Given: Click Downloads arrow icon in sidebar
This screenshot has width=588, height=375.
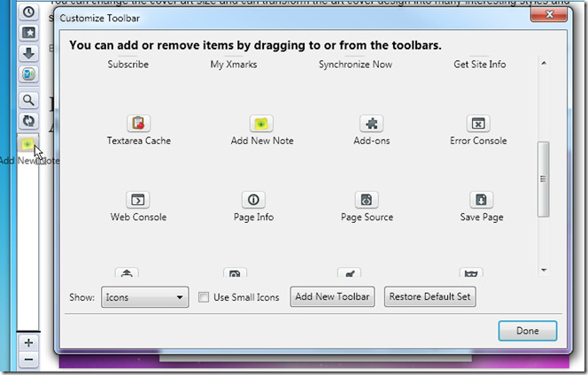Looking at the screenshot, I should [x=28, y=54].
